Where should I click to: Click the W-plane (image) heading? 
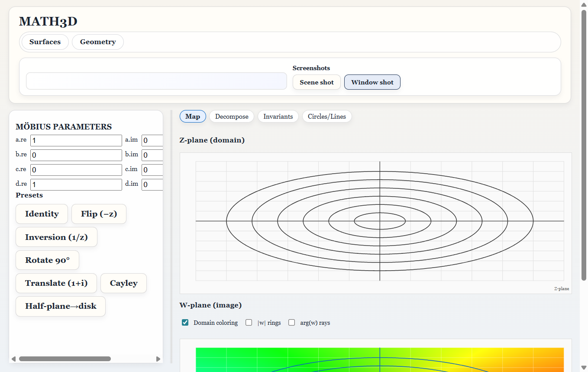210,305
